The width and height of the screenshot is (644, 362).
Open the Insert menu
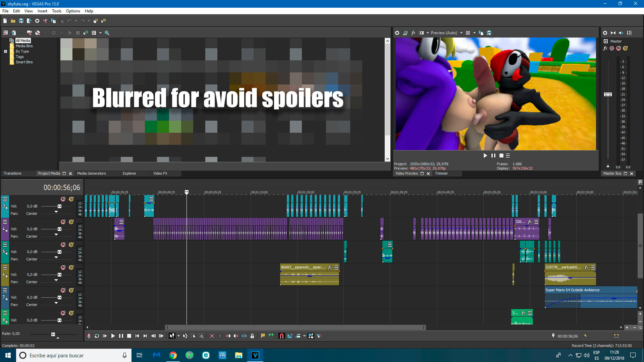[x=42, y=11]
